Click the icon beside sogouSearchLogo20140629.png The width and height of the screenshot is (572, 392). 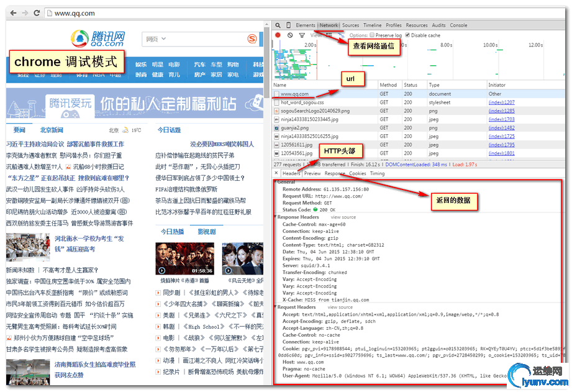click(x=276, y=111)
